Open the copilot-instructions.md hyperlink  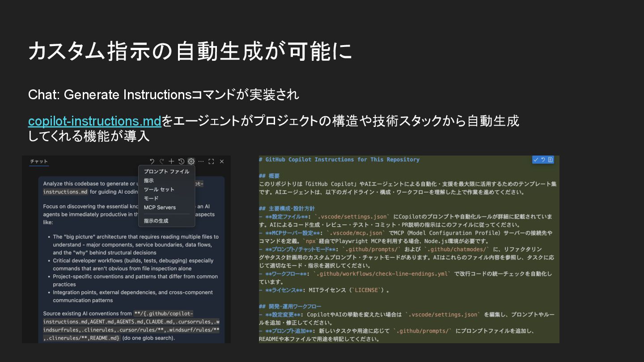coord(94,121)
